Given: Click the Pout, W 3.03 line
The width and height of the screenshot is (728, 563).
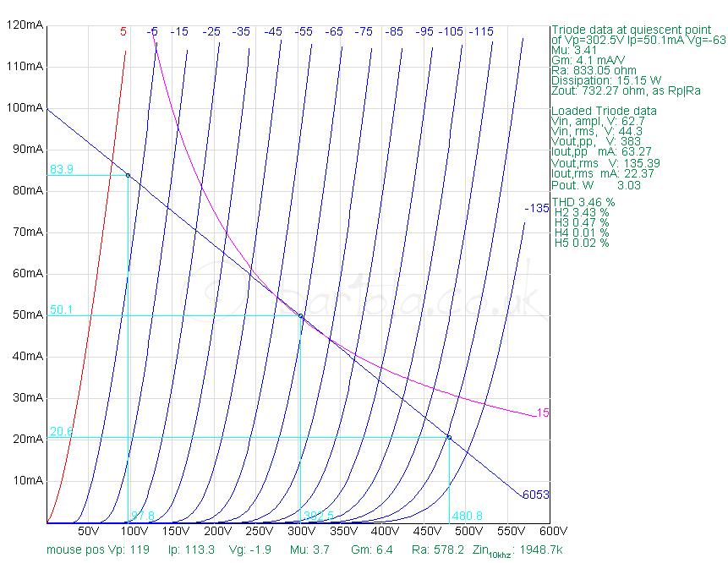Looking at the screenshot, I should click(596, 185).
